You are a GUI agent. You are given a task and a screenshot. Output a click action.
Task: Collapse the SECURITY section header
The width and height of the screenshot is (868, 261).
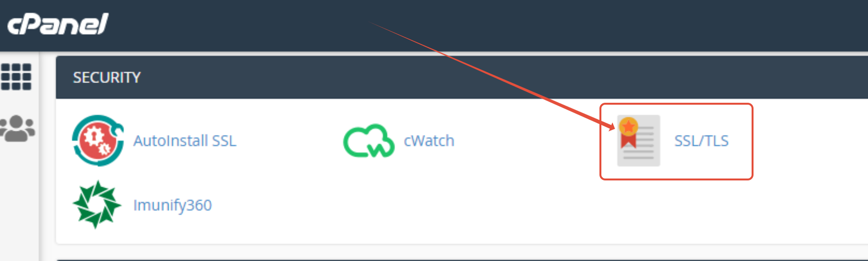coord(462,78)
